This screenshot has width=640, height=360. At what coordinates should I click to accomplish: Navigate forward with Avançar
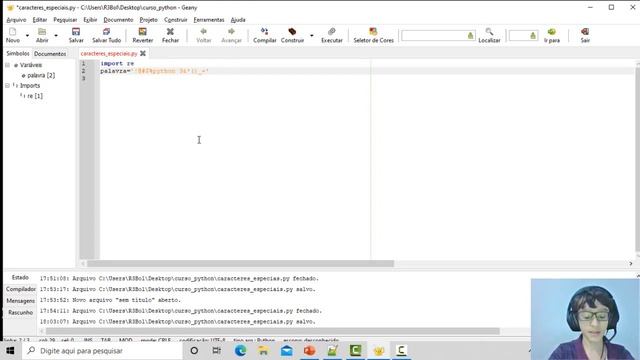tap(231, 36)
